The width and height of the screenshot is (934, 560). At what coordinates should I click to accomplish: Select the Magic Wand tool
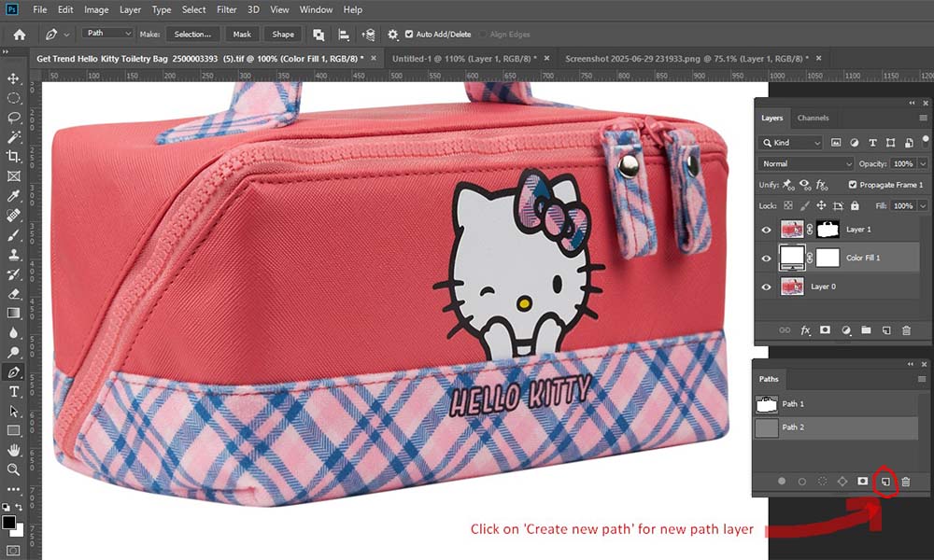13,137
